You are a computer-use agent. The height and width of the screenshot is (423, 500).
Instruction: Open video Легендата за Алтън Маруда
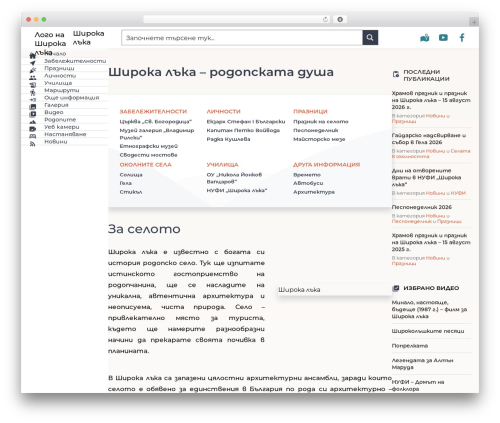click(422, 364)
